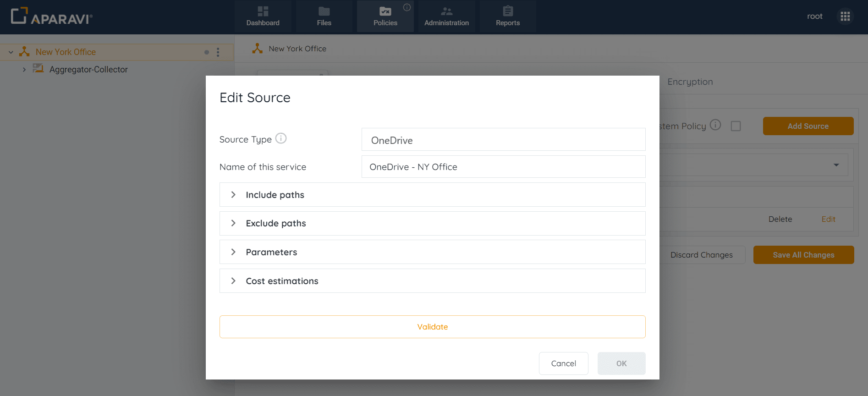Select Aggregator-Collector tree item
The width and height of the screenshot is (868, 396).
tap(88, 70)
